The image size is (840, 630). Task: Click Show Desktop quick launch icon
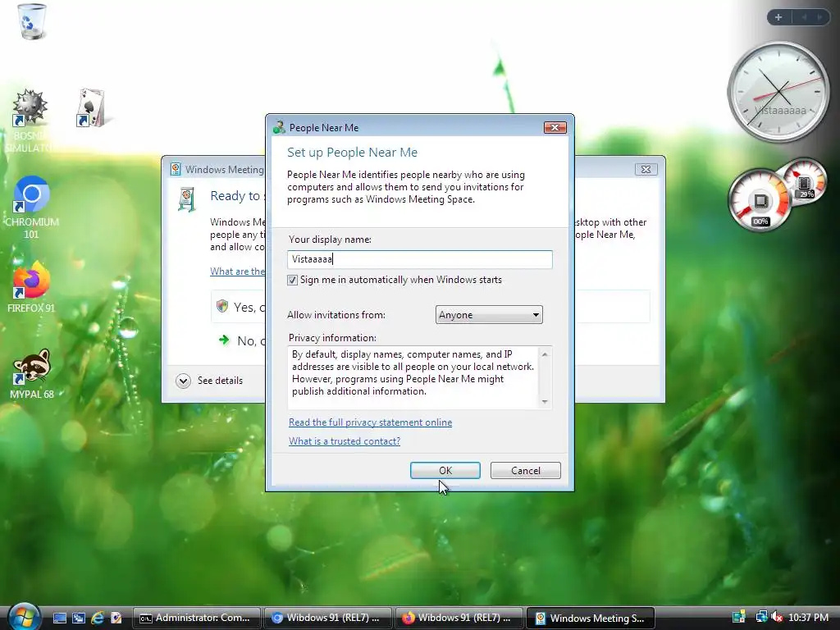pyautogui.click(x=59, y=618)
